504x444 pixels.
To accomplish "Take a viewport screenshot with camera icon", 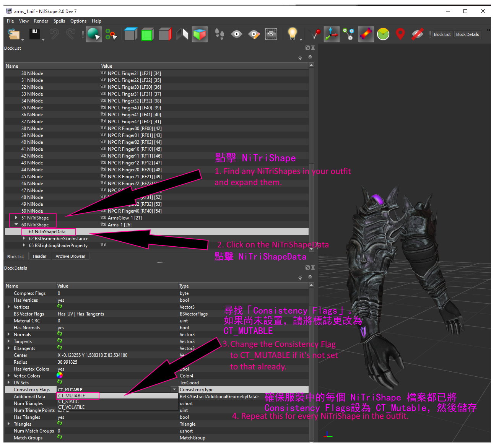I will click(271, 34).
